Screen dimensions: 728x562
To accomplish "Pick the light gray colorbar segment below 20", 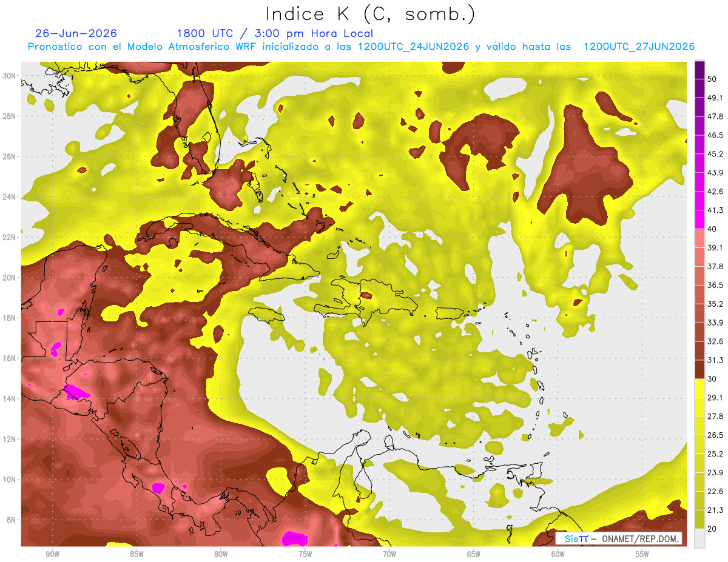I will pos(699,538).
